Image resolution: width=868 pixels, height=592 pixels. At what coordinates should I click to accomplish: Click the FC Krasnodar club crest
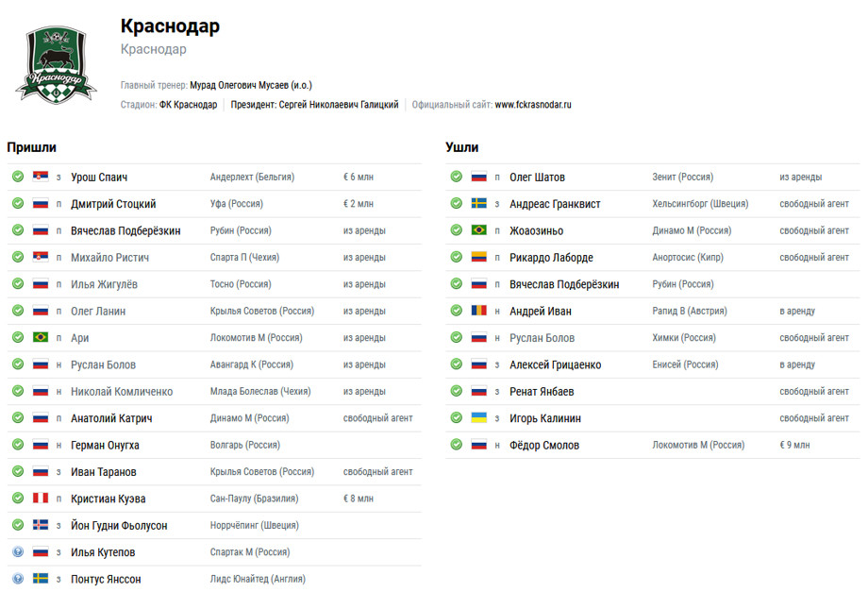point(56,65)
